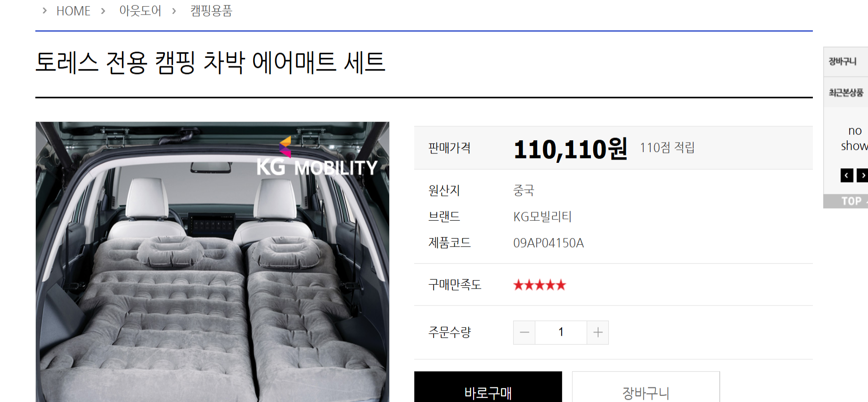Select the price 110,110원

pos(571,149)
